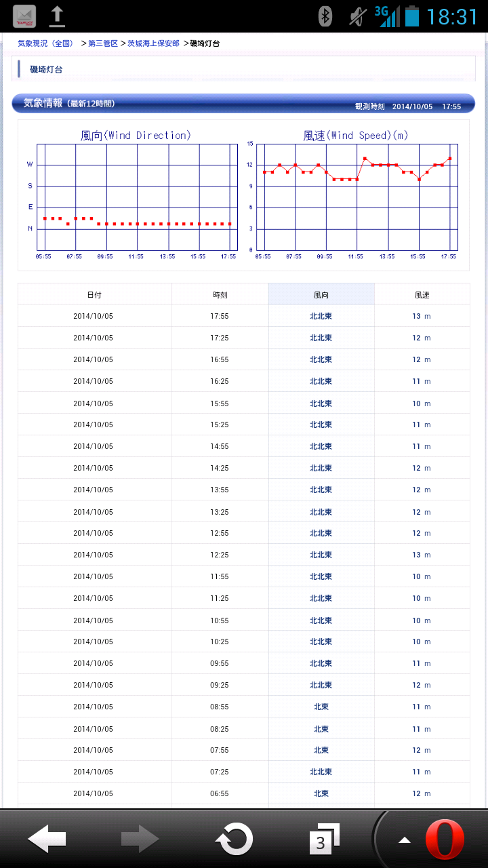
Task: Expand Opera menu using small up arrow
Action: [x=405, y=840]
